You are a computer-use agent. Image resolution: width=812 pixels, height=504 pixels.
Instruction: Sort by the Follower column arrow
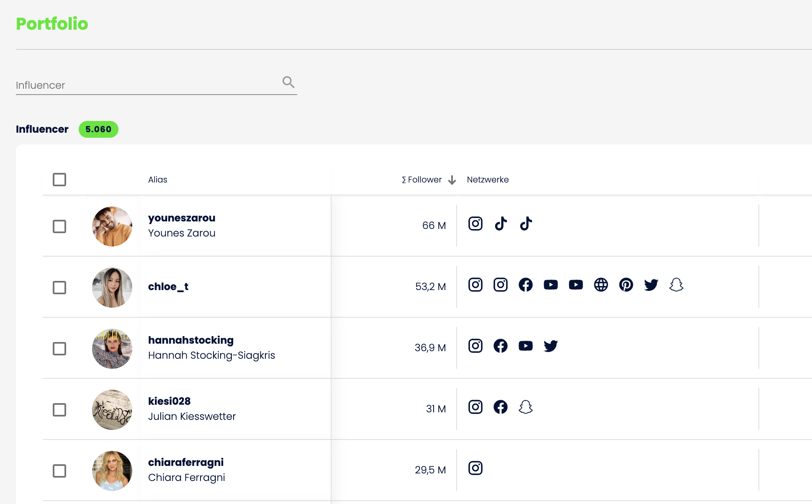coord(452,180)
